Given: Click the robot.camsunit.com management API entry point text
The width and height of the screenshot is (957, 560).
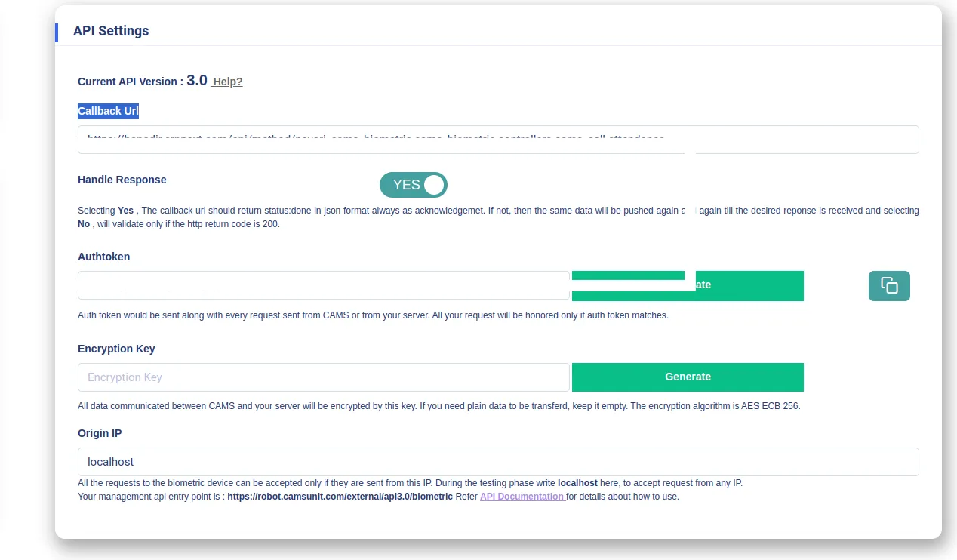Looking at the screenshot, I should pos(340,497).
